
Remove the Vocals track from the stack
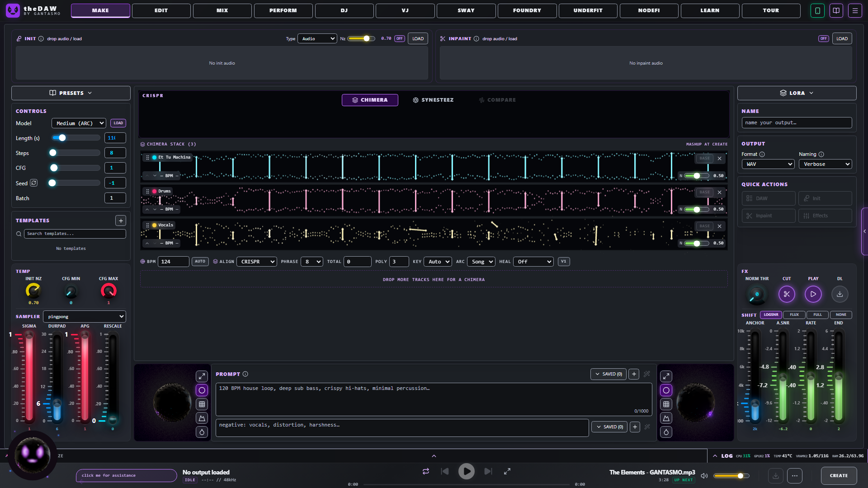pos(719,226)
